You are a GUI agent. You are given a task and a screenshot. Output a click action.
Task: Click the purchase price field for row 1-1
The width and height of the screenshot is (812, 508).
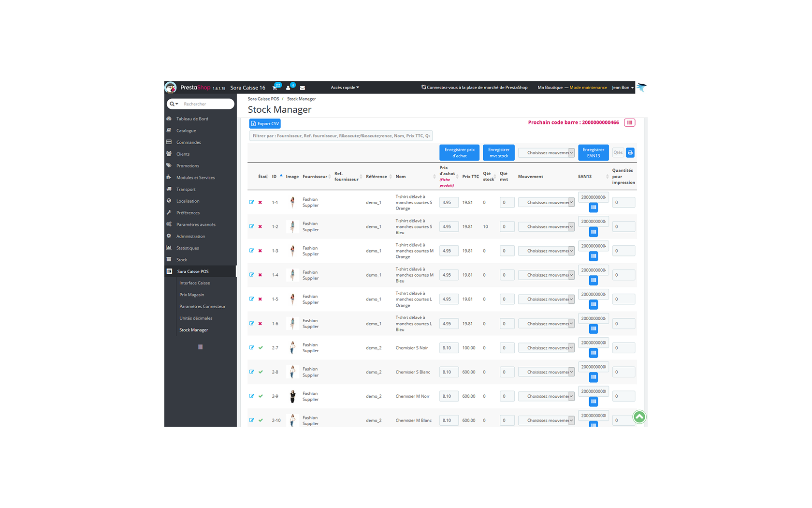pos(449,202)
